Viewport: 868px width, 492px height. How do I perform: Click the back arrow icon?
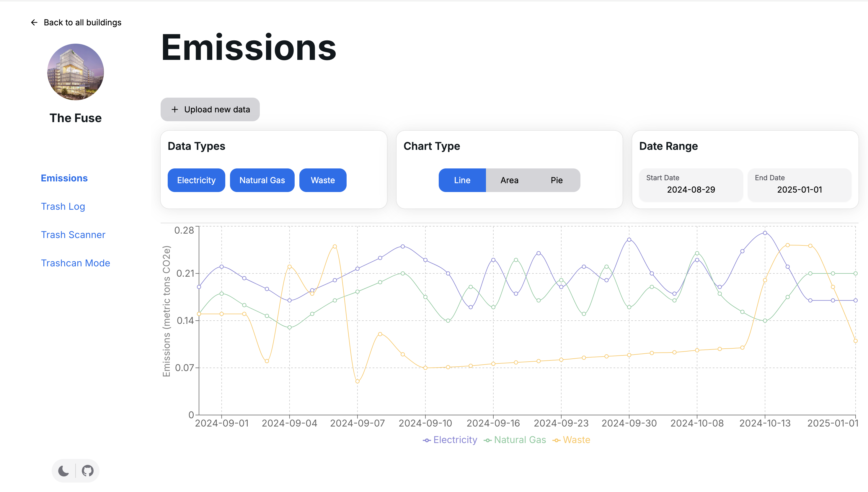point(34,22)
